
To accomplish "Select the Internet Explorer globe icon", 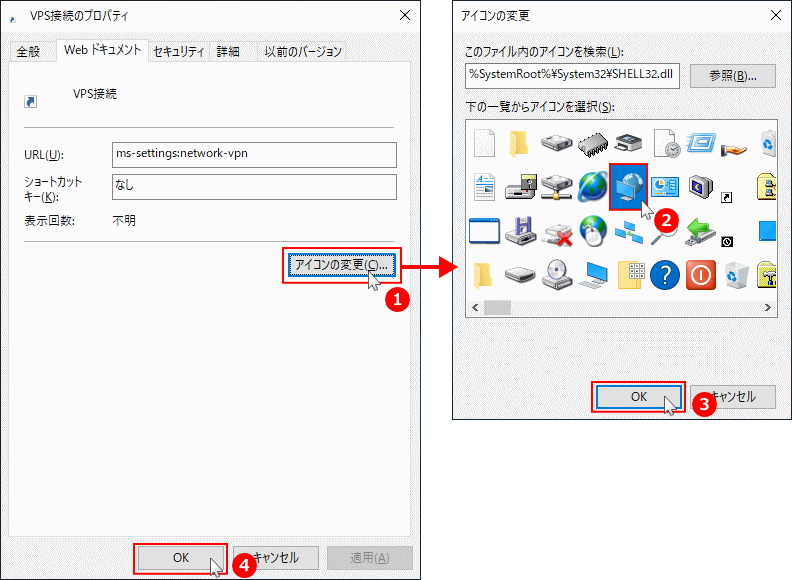I will 592,186.
